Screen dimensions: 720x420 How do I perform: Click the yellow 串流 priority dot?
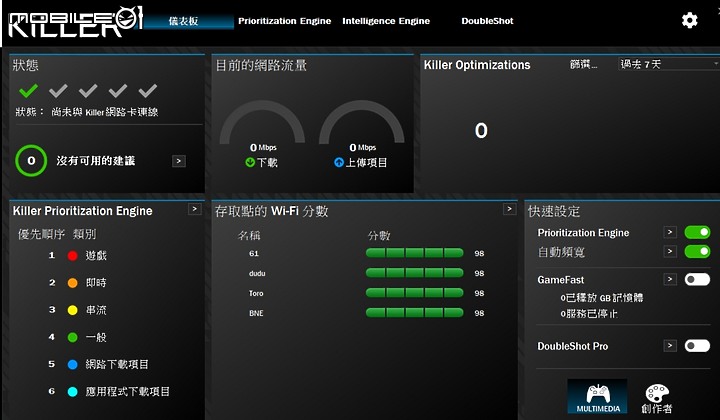pos(73,310)
